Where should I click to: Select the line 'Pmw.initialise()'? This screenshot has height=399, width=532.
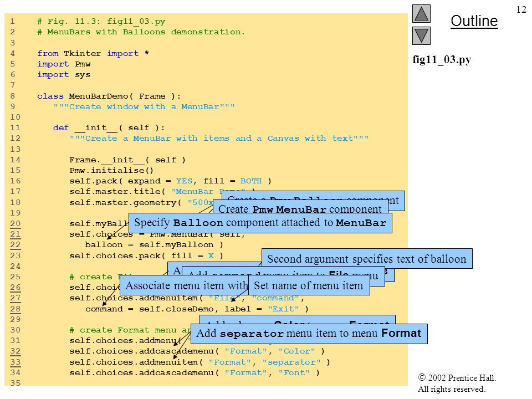pos(111,170)
